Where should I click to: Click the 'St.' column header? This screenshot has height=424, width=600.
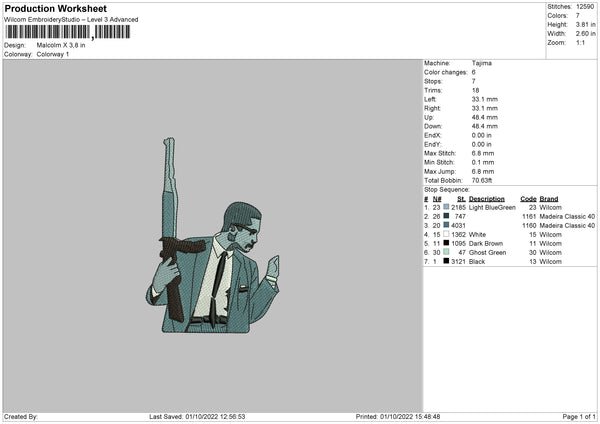click(461, 199)
